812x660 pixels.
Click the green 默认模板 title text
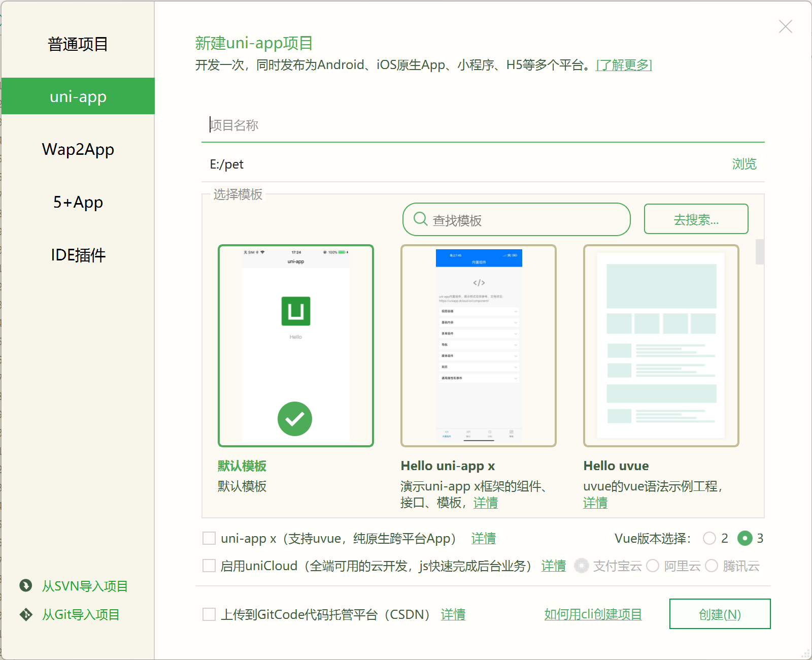(242, 466)
